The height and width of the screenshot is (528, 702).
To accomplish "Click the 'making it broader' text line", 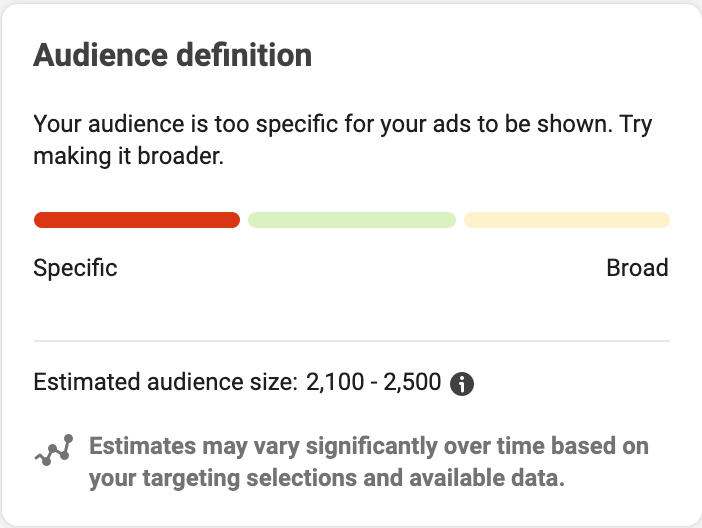I will point(128,156).
